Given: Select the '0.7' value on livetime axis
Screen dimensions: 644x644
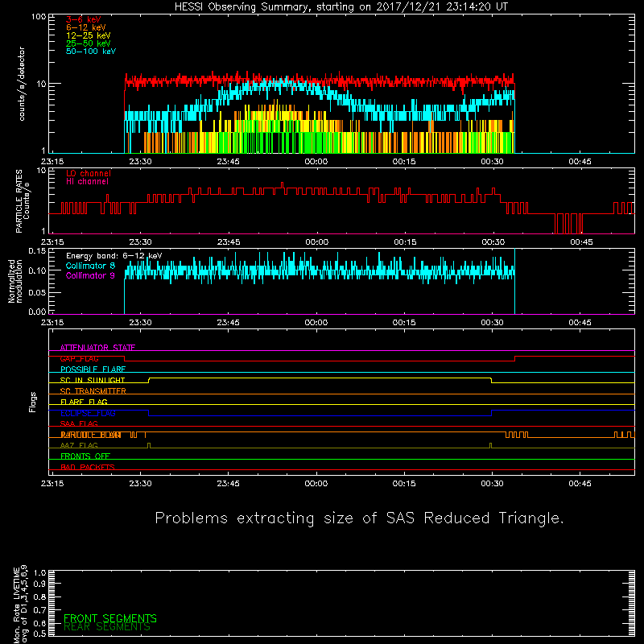Looking at the screenshot, I should (39, 610).
